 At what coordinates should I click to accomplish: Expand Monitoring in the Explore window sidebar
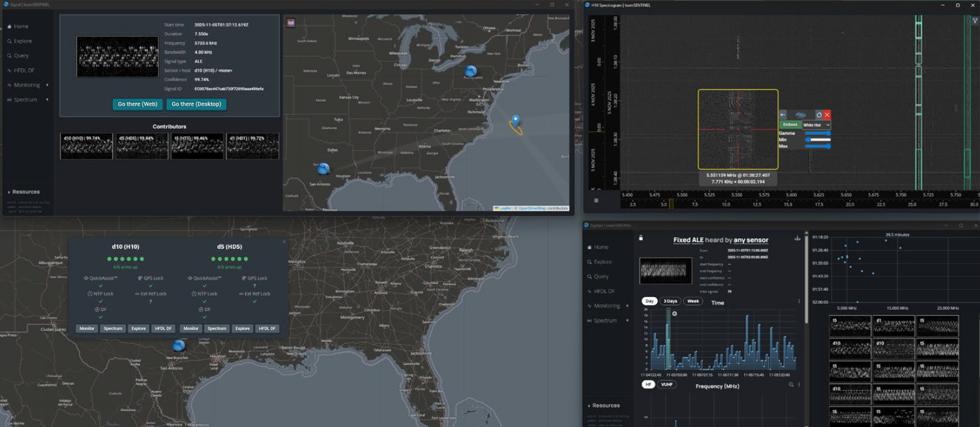click(608, 306)
